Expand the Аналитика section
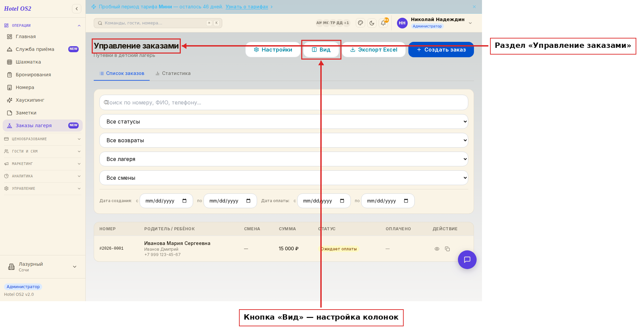644x334 pixels. 43,176
